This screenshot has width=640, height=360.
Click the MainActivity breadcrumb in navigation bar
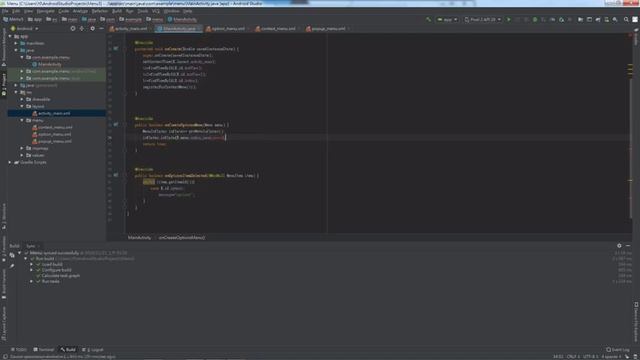182,20
